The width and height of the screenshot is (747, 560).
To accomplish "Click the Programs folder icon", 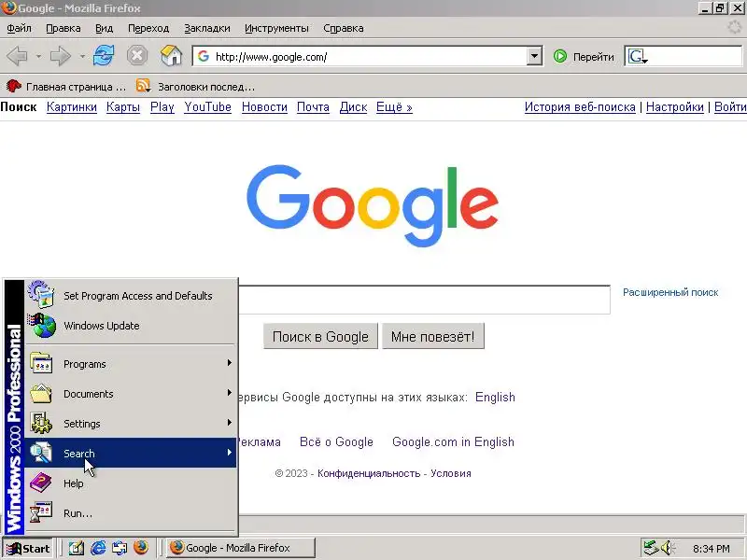I will click(41, 363).
